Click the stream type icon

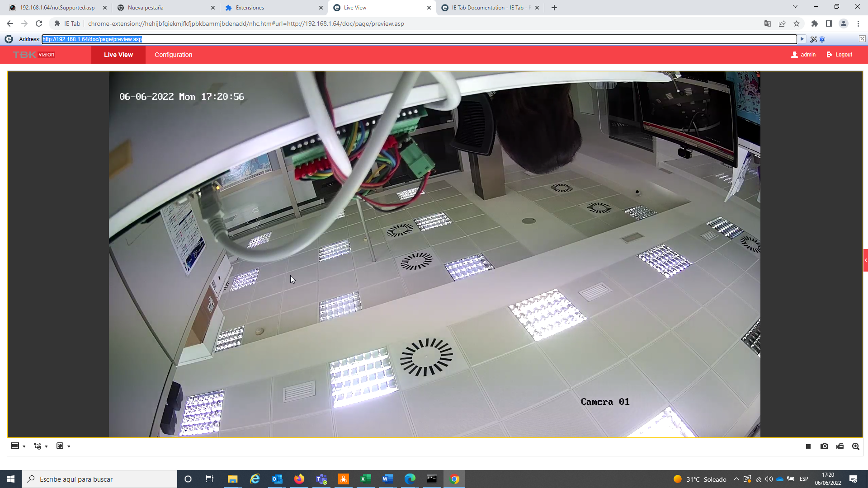[38, 446]
